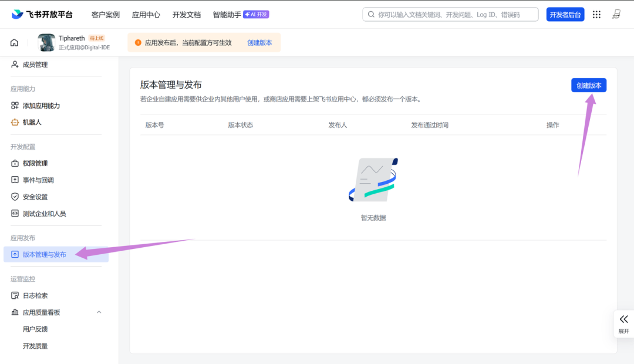
Task: Select 用户反馈 under quality dashboard
Action: click(35, 329)
